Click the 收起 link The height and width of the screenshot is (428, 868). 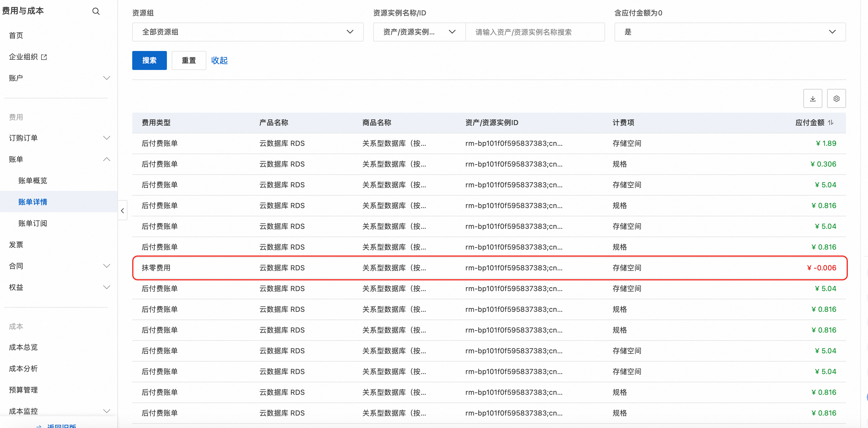[x=219, y=60]
